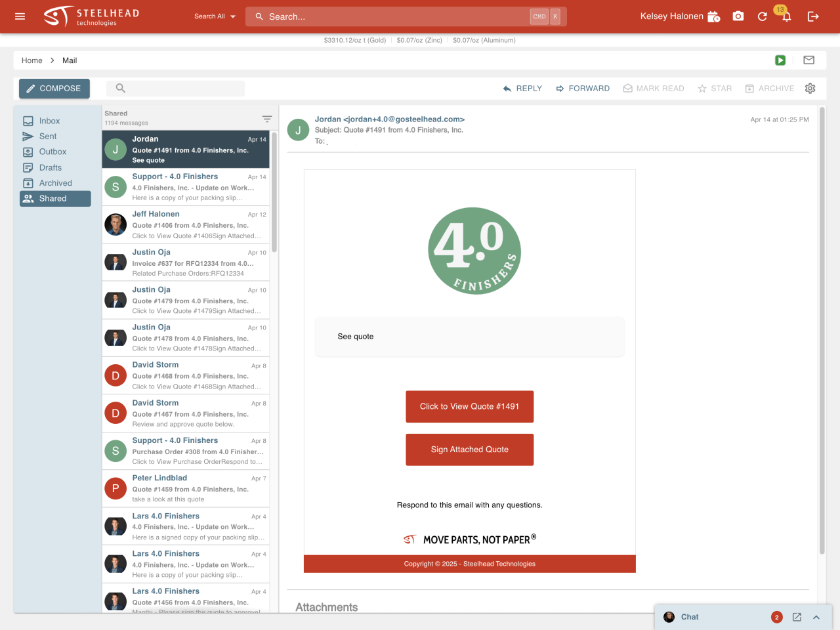Open the notifications bell
Image resolution: width=840 pixels, height=630 pixels.
(x=786, y=16)
